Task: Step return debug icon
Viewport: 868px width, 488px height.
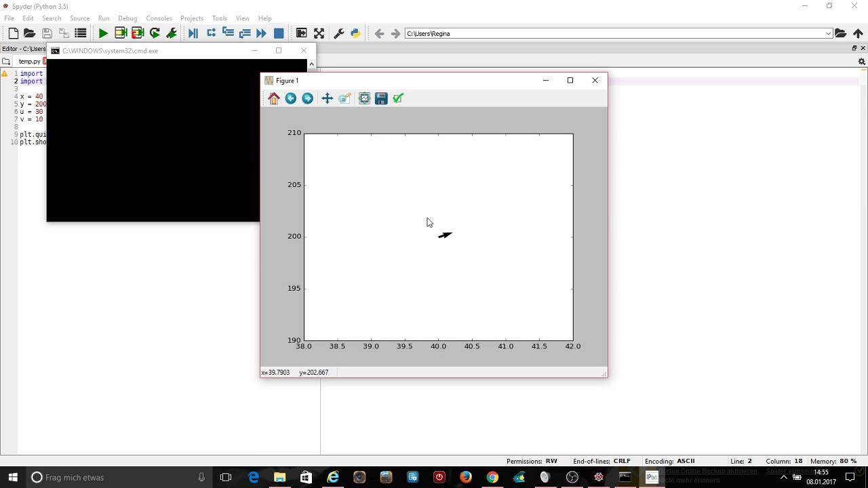Action: (x=245, y=33)
